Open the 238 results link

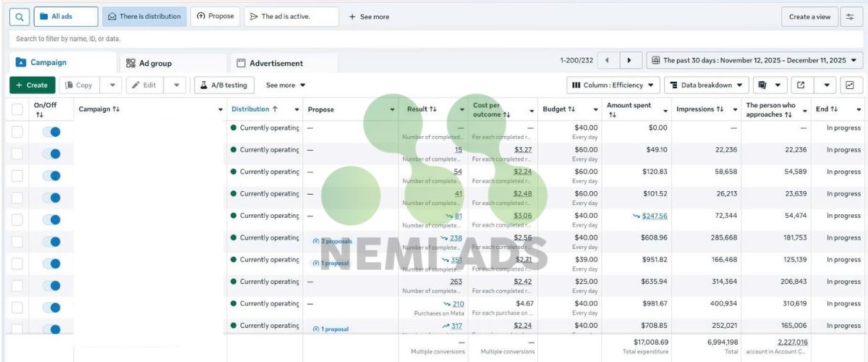456,237
